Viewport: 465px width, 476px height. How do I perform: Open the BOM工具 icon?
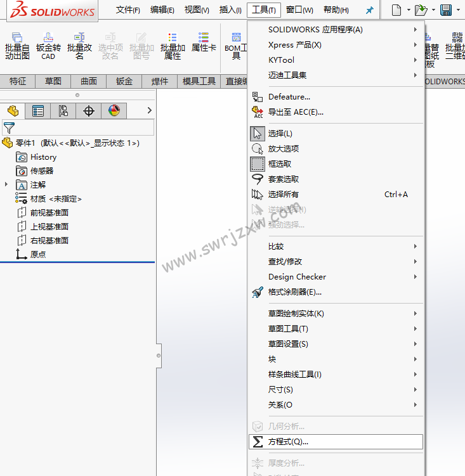[236, 46]
